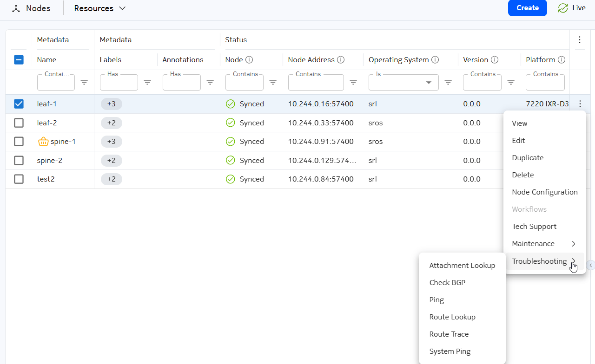Check the spine-1 row checkbox
Image resolution: width=595 pixels, height=364 pixels.
click(19, 142)
